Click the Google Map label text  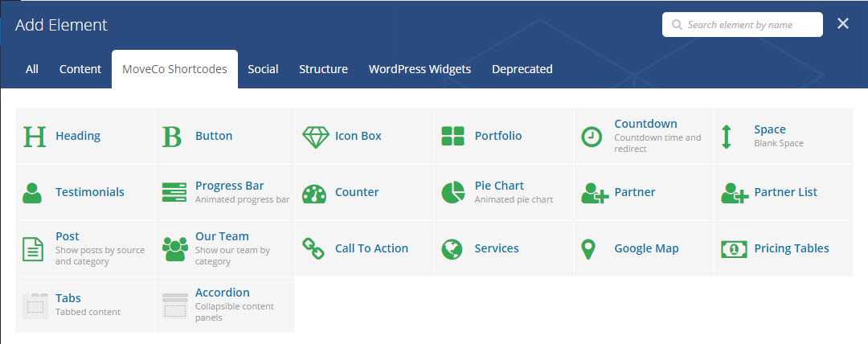click(646, 248)
